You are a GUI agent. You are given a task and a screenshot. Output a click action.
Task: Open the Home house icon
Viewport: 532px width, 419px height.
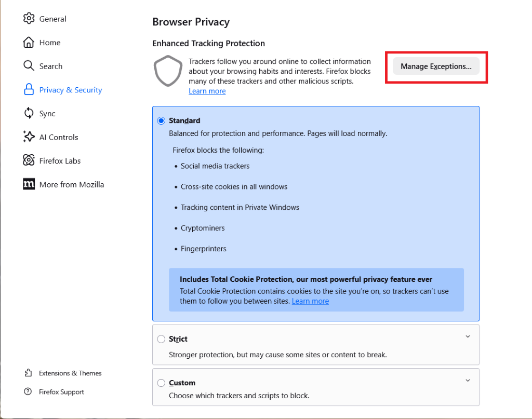(x=29, y=43)
